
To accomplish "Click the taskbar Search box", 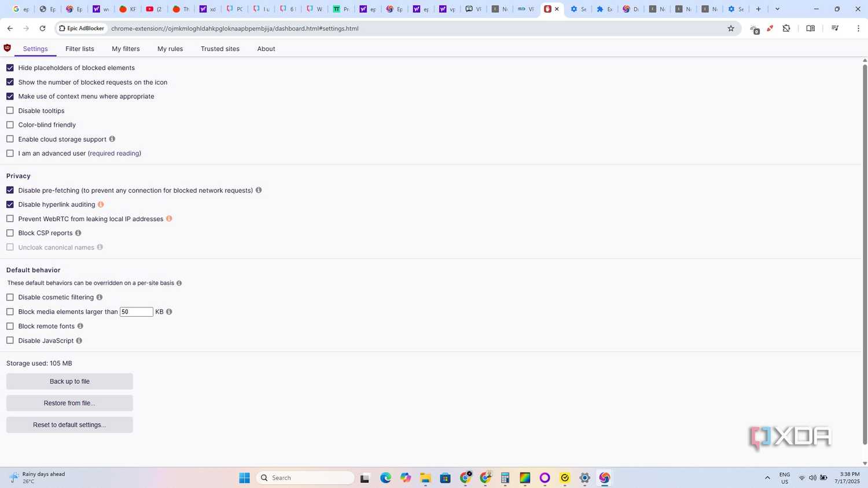I will [305, 478].
